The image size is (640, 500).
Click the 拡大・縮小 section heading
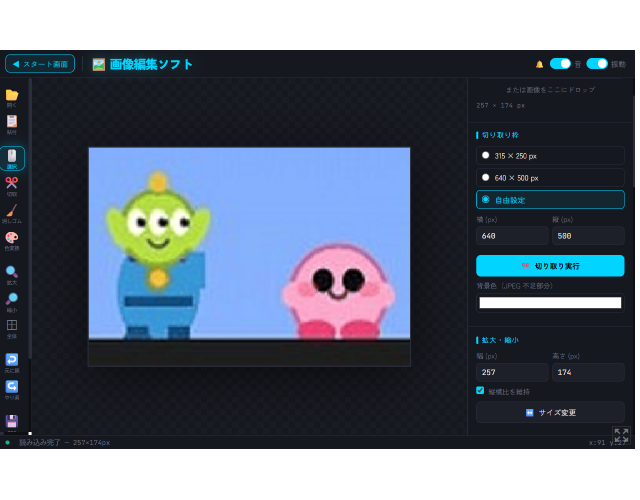[500, 340]
